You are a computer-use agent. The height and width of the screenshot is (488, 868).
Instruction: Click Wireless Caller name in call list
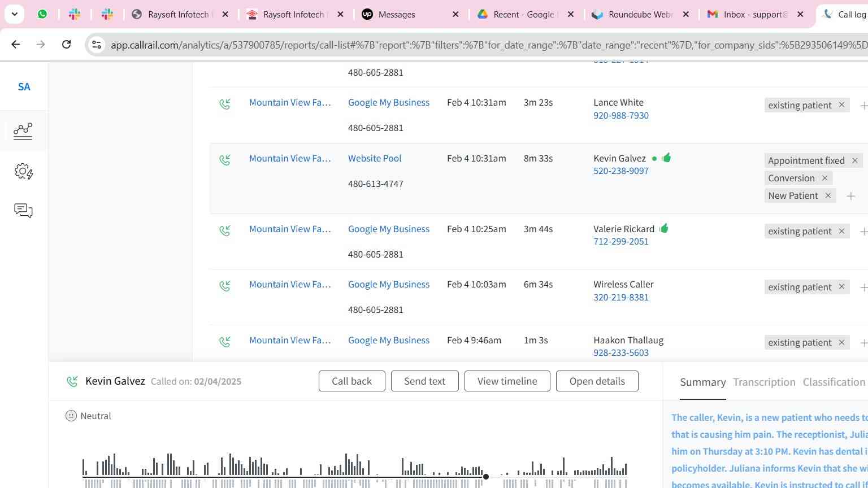coord(623,284)
